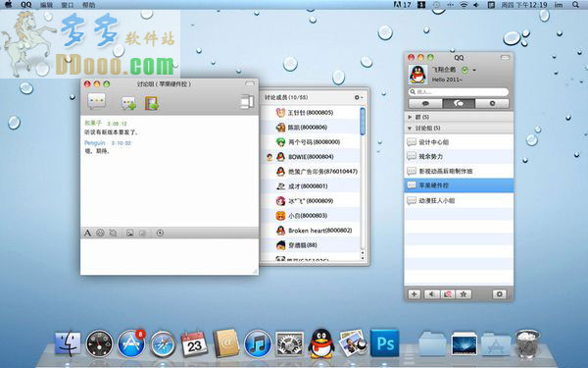Select member with ID 8000806
This screenshot has width=588, height=368.
click(310, 128)
